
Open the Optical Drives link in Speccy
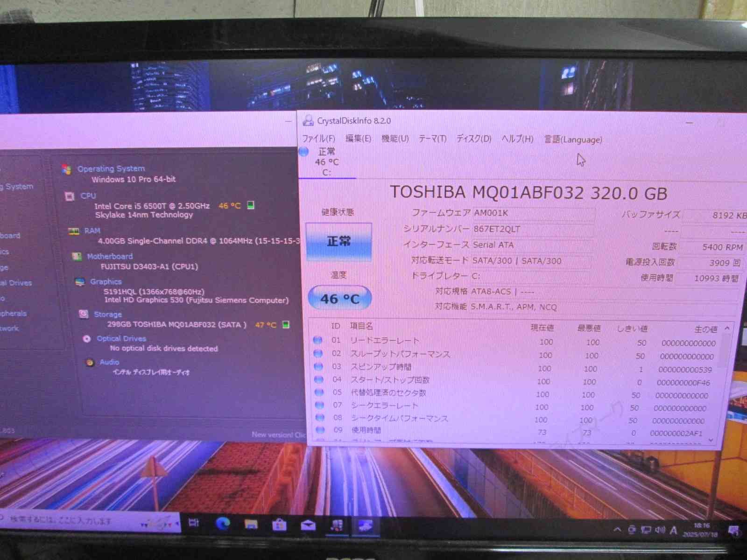[x=121, y=338]
